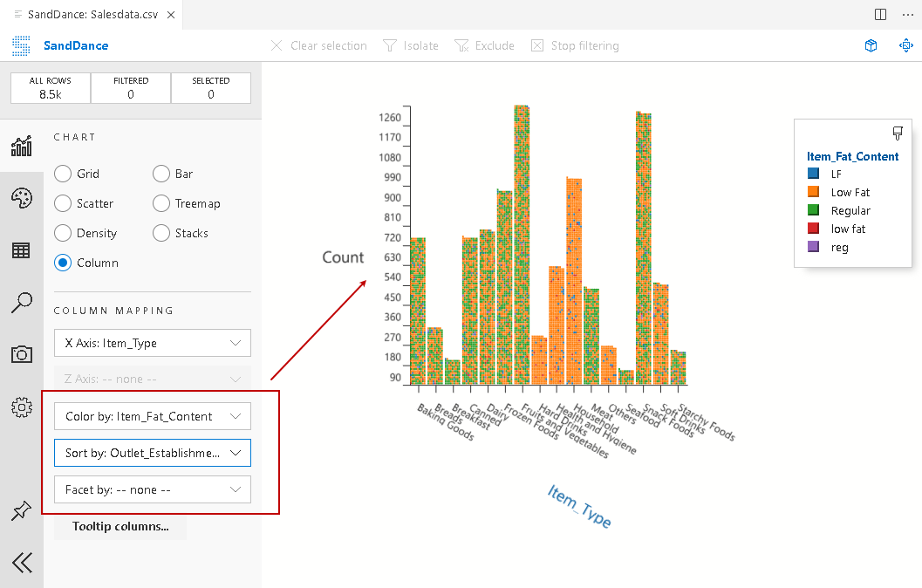
Task: Click the Item_Type axis title
Action: pyautogui.click(x=579, y=506)
